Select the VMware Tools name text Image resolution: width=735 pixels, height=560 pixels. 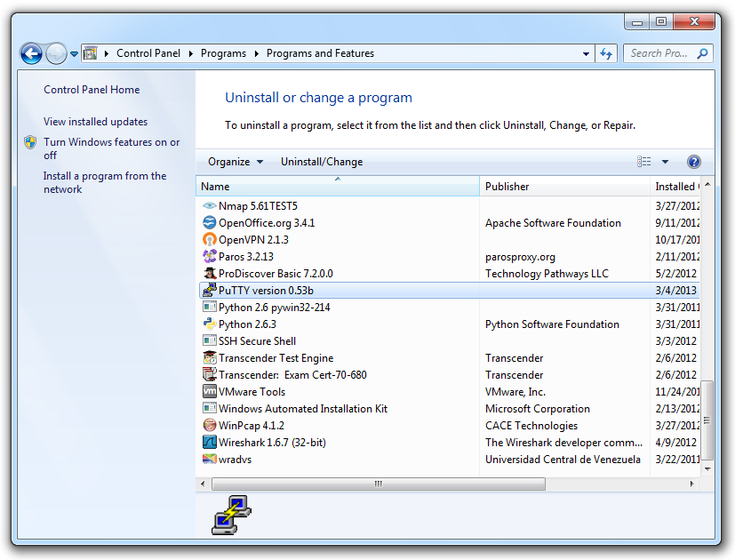tap(252, 392)
